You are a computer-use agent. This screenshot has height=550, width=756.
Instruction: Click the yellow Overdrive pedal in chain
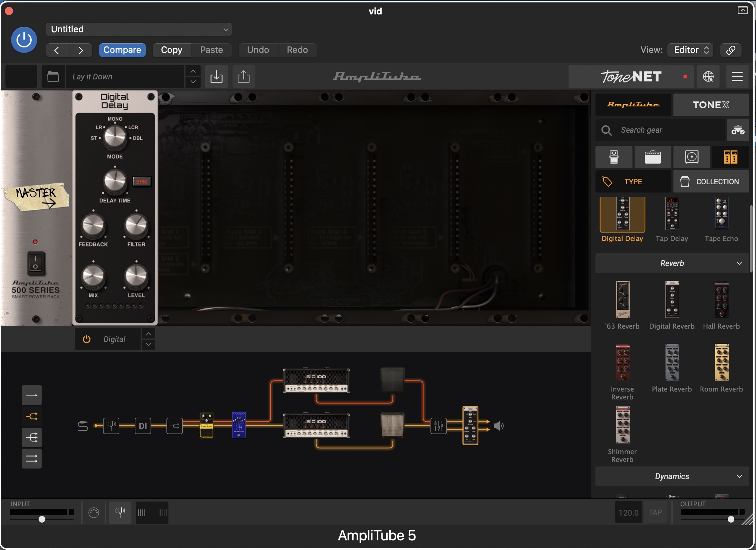pos(206,425)
